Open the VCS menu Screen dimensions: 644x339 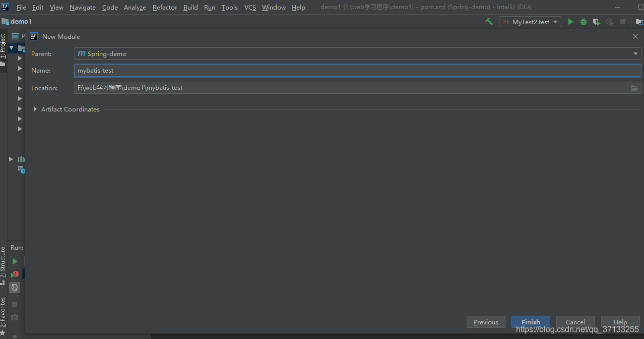tap(250, 7)
